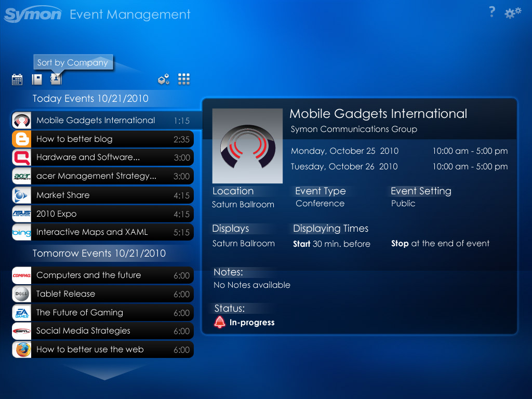This screenshot has width=532, height=399.
Task: Choose the Market Share event
Action: pyautogui.click(x=102, y=195)
